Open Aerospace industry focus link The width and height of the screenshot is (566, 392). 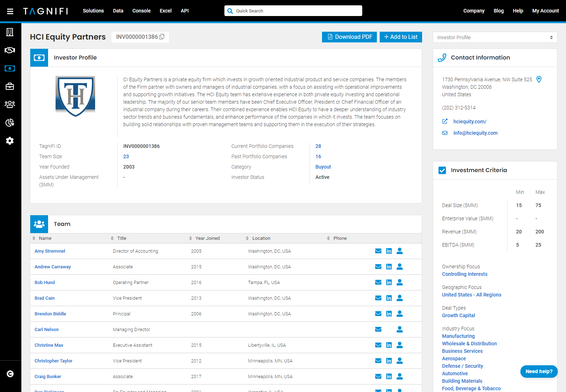pos(454,359)
